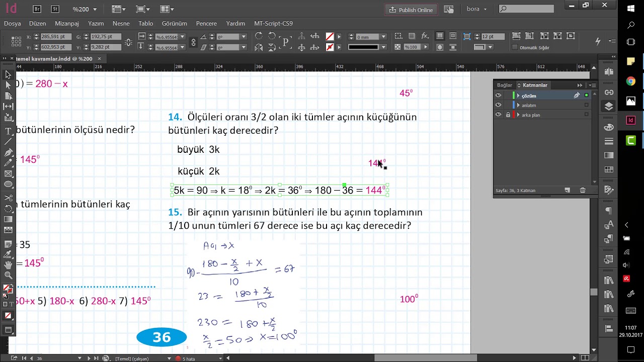Click the Quick Apply lightning icon

(x=598, y=42)
